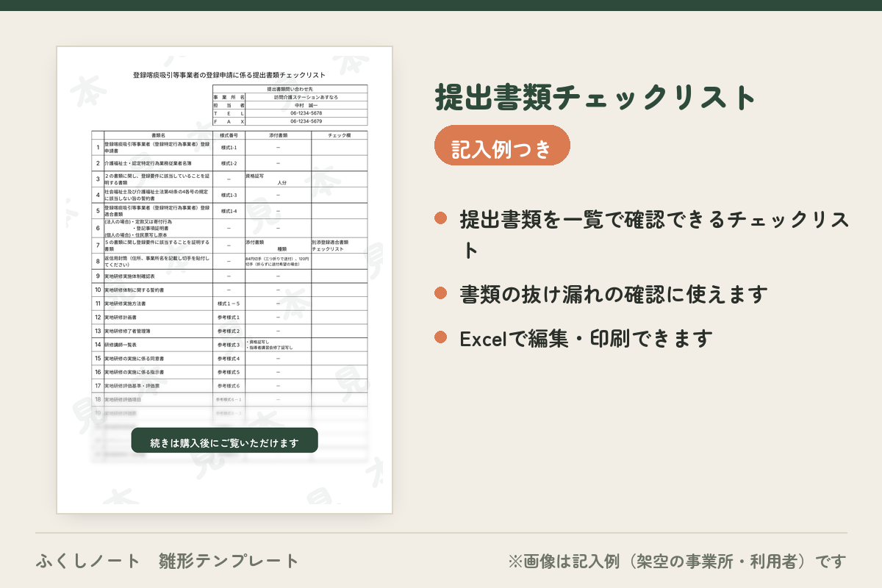The width and height of the screenshot is (882, 588).
Task: Click the ふくしノート 雛形テンプレート footer text
Action: click(x=168, y=561)
